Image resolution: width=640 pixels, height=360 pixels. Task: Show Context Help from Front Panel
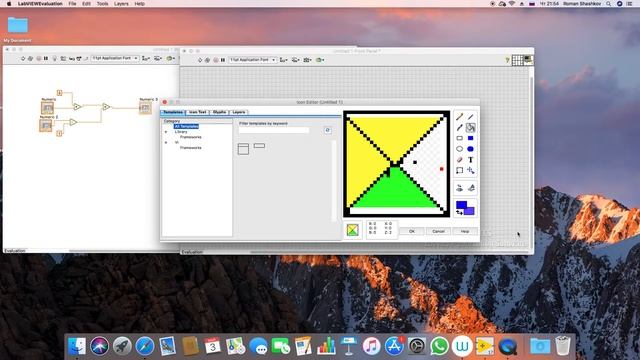[507, 60]
